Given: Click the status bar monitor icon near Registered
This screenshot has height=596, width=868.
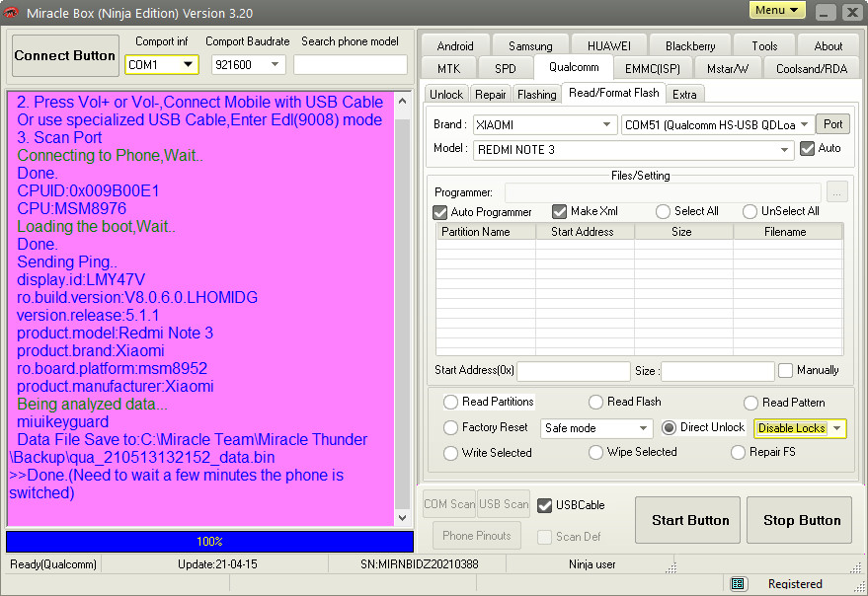Looking at the screenshot, I should click(737, 584).
